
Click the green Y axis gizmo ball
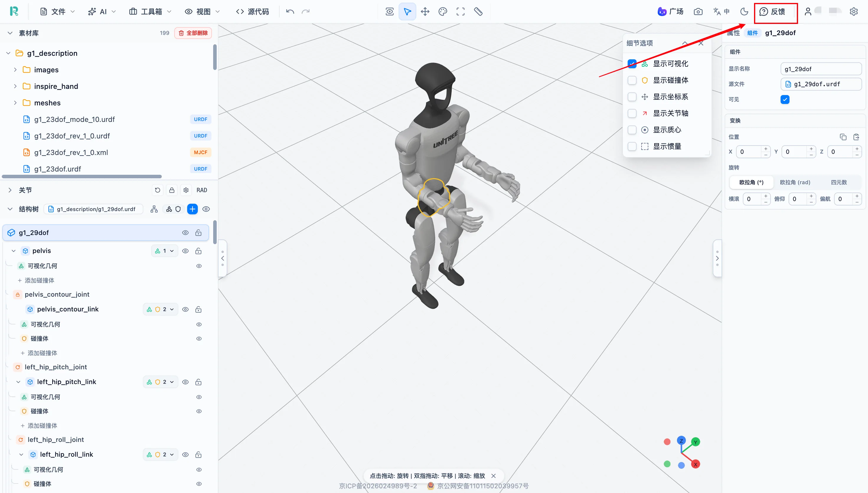point(695,442)
